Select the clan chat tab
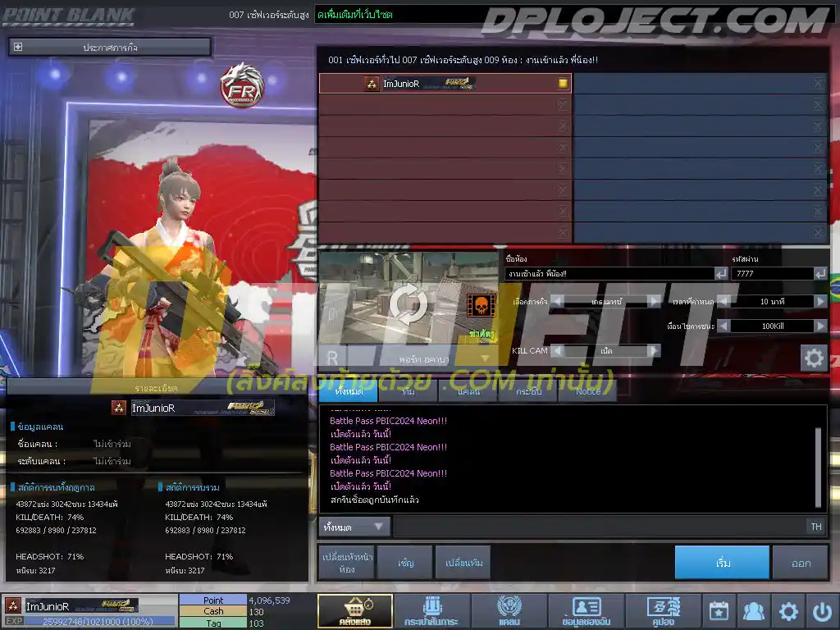Screen dimensions: 840x630 click(x=468, y=391)
